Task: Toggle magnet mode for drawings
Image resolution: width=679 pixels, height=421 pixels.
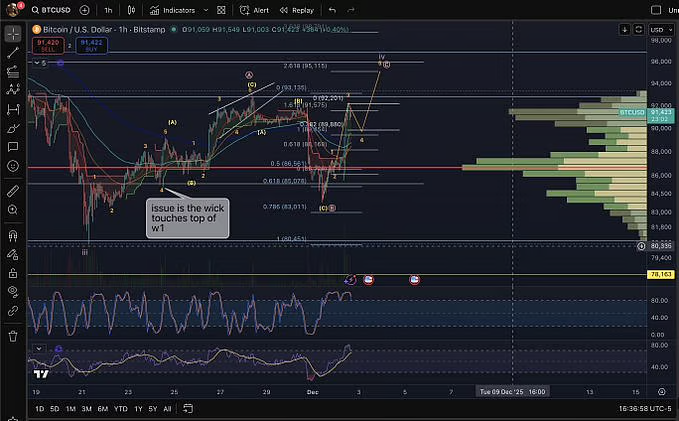Action: [x=12, y=234]
